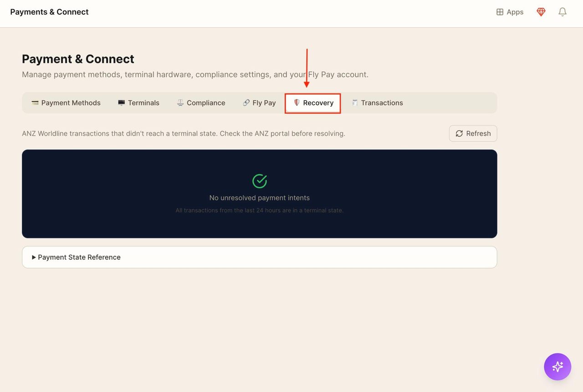Open the Apps grid menu

pos(510,12)
